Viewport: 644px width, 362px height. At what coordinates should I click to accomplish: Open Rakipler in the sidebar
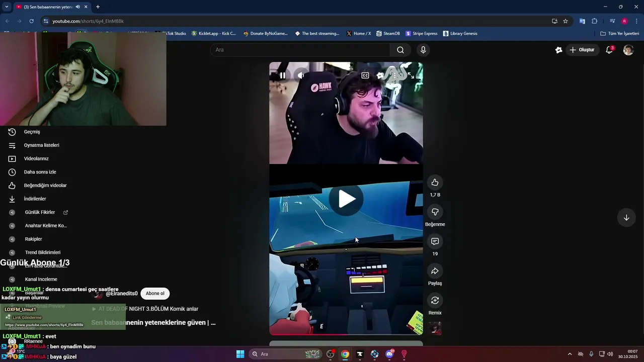[x=34, y=239]
